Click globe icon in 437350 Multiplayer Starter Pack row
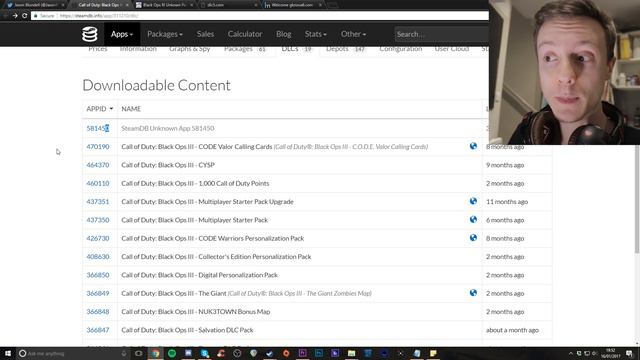Viewport: 640px width, 360px height. pos(473,219)
